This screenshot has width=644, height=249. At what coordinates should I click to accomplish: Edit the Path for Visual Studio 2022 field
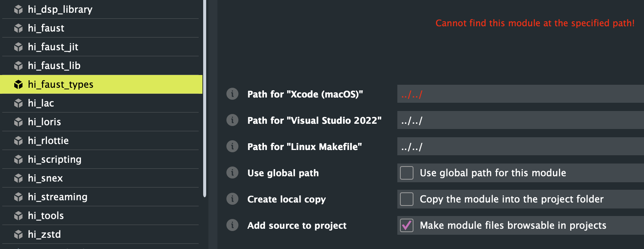(x=487, y=120)
